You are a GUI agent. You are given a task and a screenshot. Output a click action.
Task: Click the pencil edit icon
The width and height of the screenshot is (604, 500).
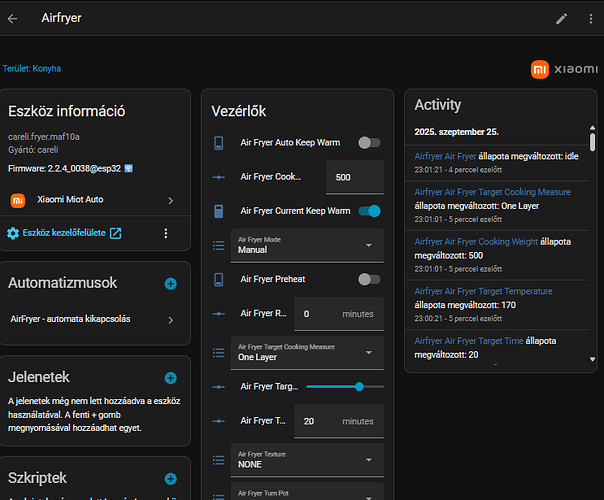(x=562, y=18)
